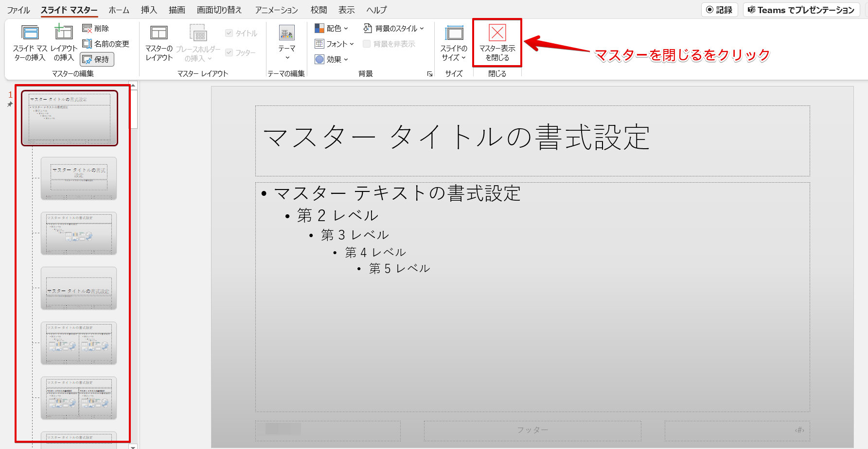Switch to the Insert (挿入) tab
Screen dimensions: 868x449
click(149, 10)
